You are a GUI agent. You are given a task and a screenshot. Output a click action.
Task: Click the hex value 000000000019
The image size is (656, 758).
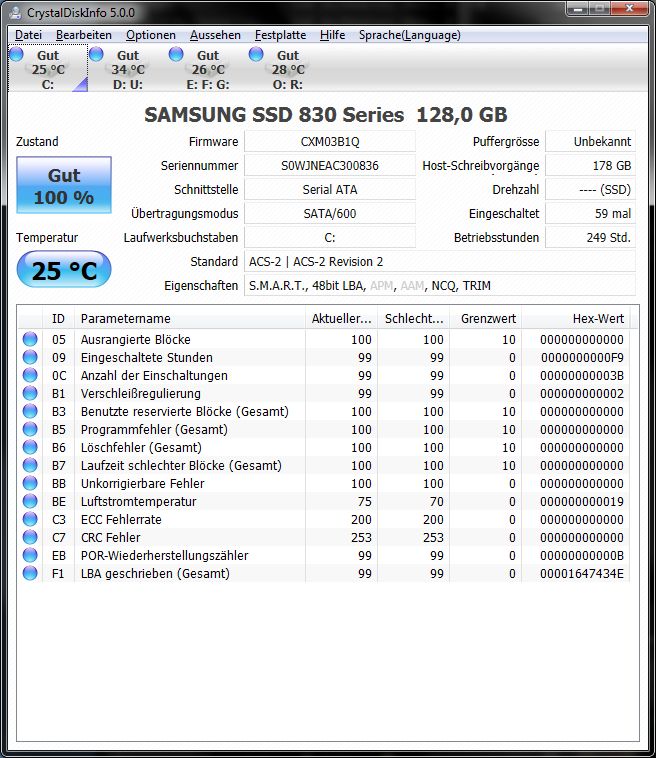point(582,501)
